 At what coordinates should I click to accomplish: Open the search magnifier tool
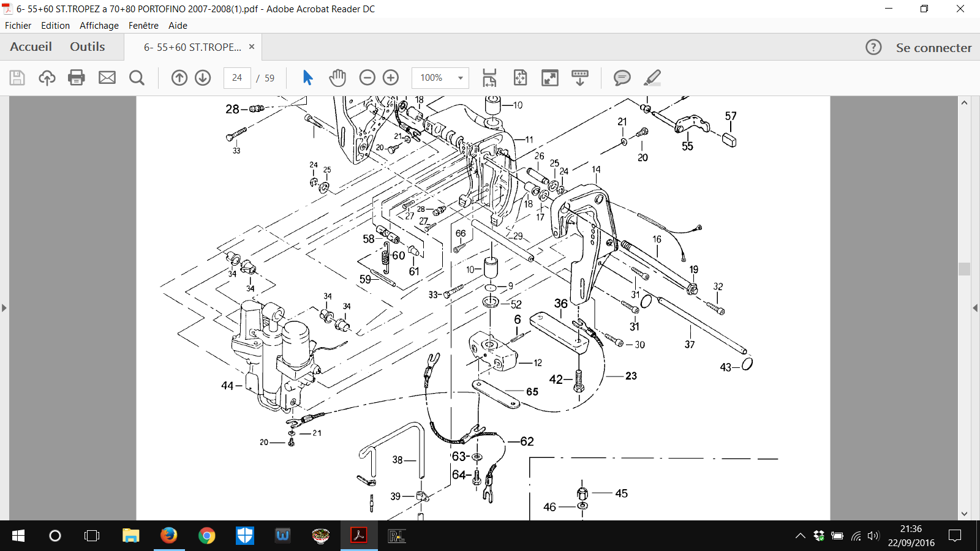coord(137,78)
